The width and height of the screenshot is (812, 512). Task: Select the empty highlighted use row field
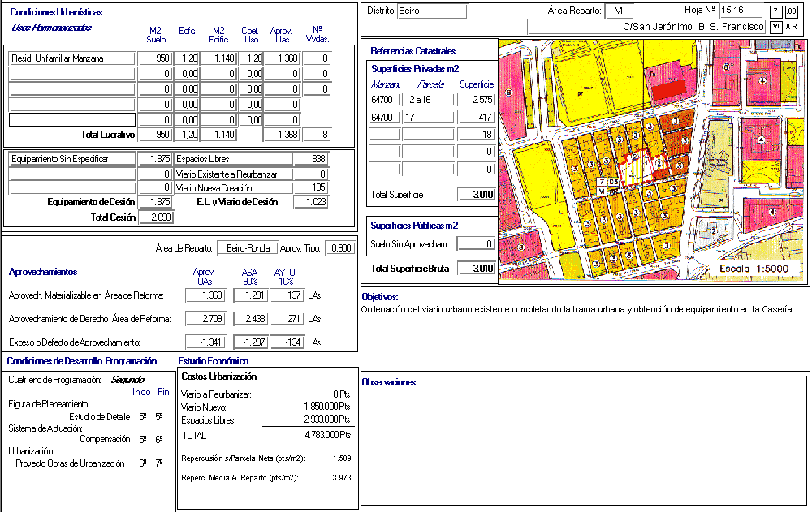[x=71, y=119]
